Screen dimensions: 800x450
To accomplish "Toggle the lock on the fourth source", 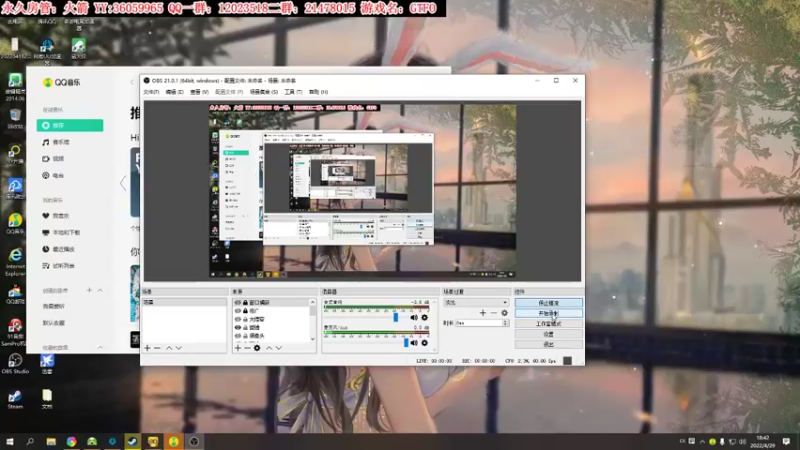I will [x=245, y=328].
